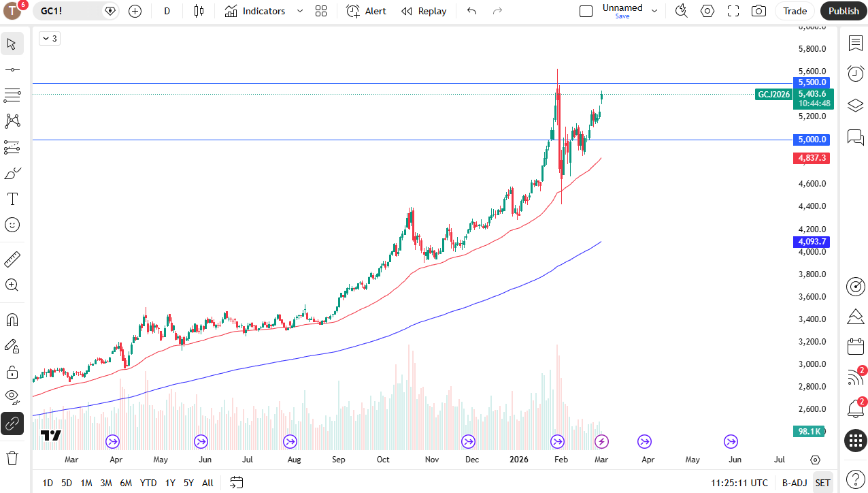Screen dimensions: 868x493
Task: Click the compare or add symbol plus icon
Action: [x=135, y=11]
